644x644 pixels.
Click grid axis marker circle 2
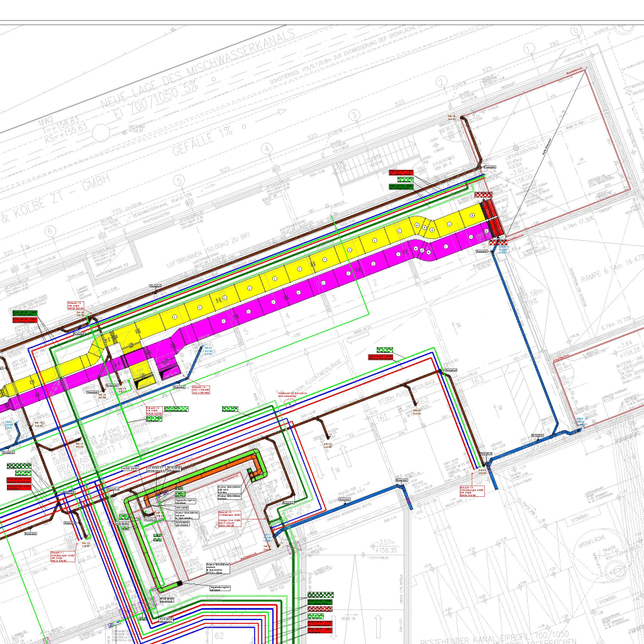[x=441, y=81]
